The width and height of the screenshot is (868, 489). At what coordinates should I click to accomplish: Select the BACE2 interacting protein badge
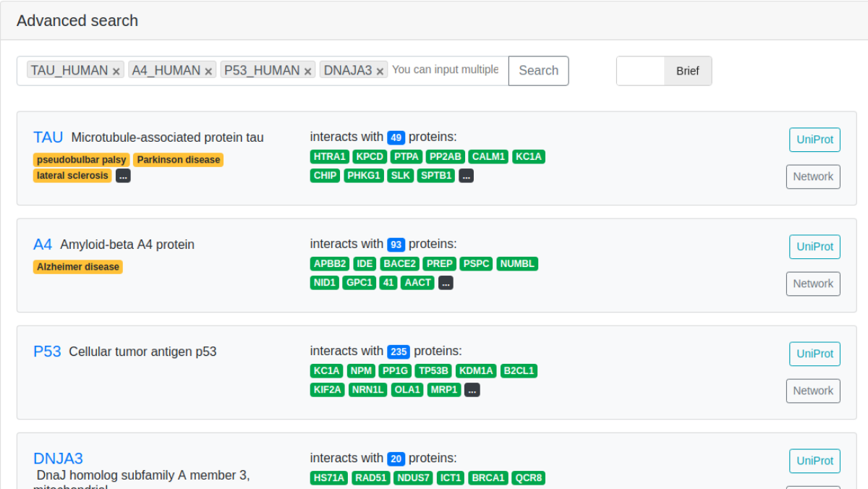point(400,264)
